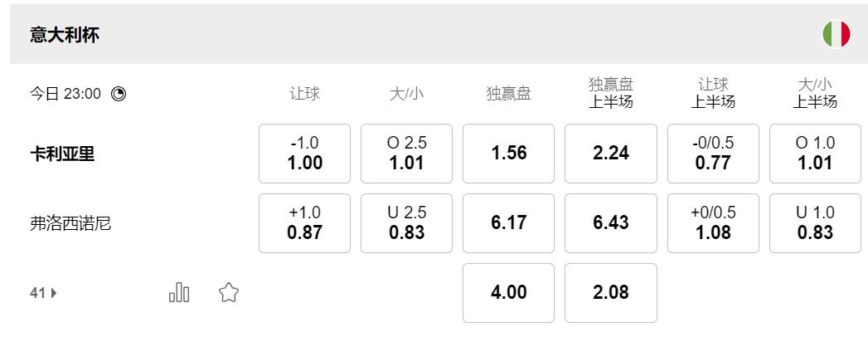Viewport: 868px width, 337px height.
Task: Pick first-half Over 1.0 at 1.01
Action: tap(815, 154)
